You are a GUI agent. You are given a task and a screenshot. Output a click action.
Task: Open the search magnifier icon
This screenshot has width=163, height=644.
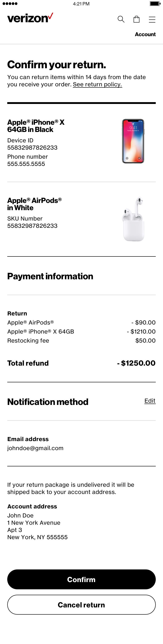click(121, 19)
